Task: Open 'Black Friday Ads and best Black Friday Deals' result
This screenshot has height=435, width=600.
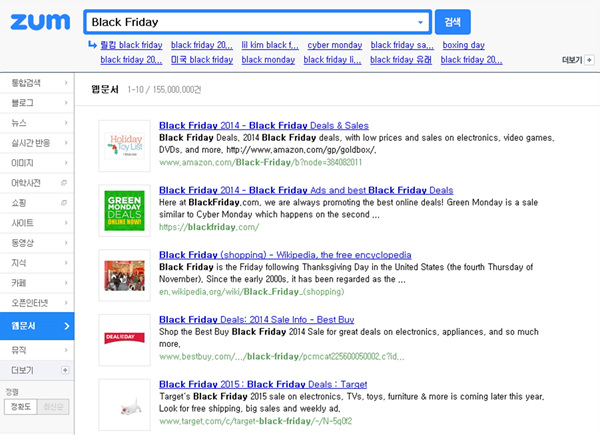Action: pyautogui.click(x=306, y=190)
